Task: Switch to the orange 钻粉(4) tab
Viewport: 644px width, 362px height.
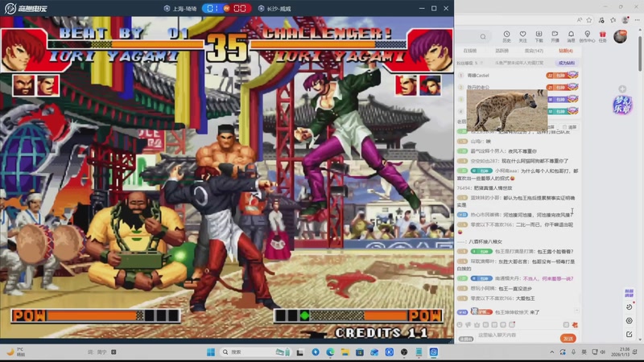Action: [566, 51]
